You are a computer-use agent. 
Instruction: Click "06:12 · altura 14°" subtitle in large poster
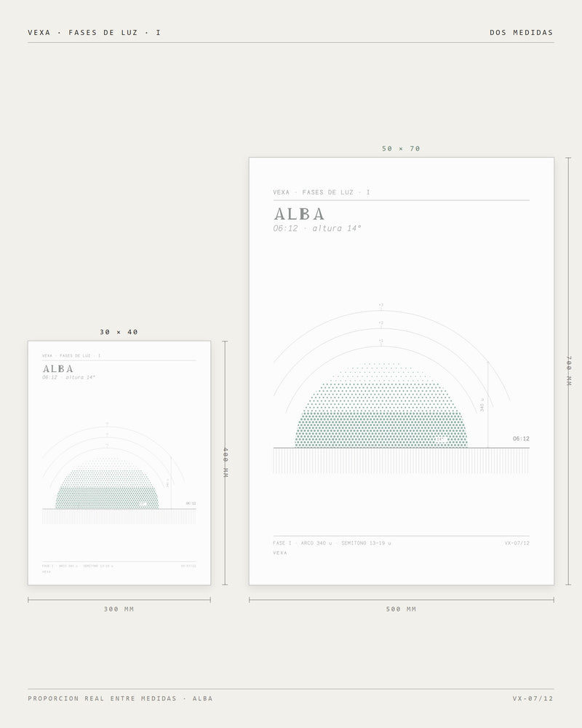tap(317, 229)
